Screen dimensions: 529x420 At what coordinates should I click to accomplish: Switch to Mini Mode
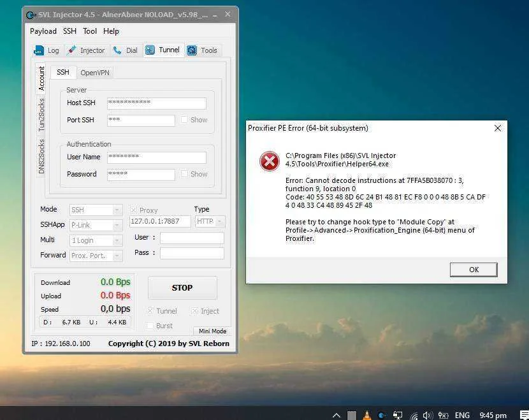coord(212,331)
